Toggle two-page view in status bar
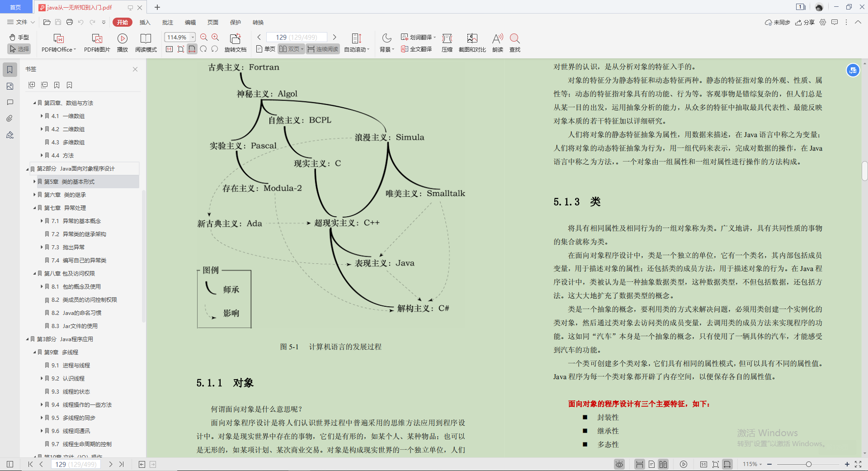This screenshot has height=471, width=868. coord(663,464)
